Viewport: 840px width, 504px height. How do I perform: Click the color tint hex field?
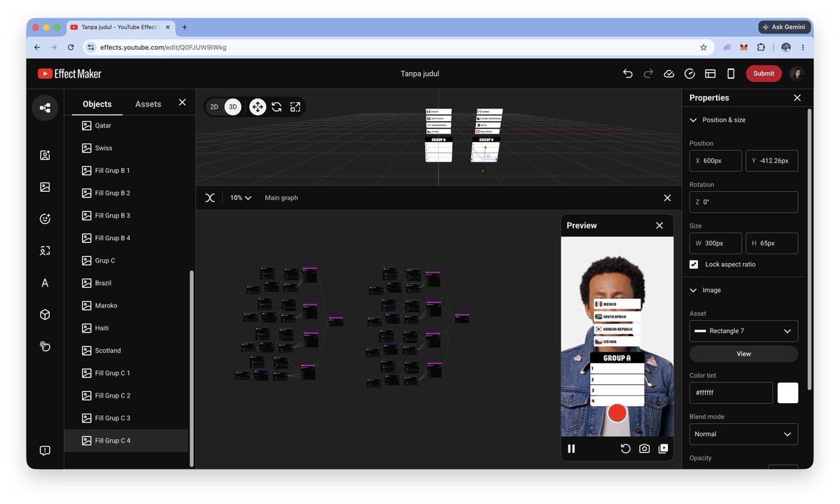731,393
